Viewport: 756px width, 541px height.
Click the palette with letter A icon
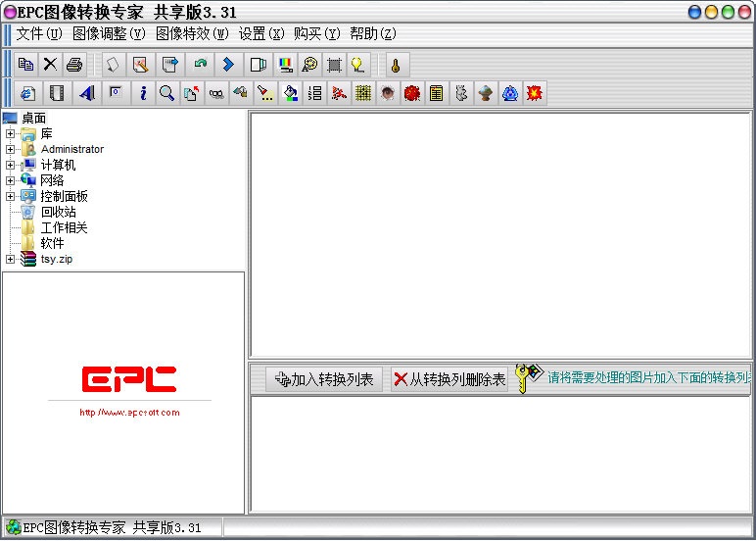[x=309, y=64]
